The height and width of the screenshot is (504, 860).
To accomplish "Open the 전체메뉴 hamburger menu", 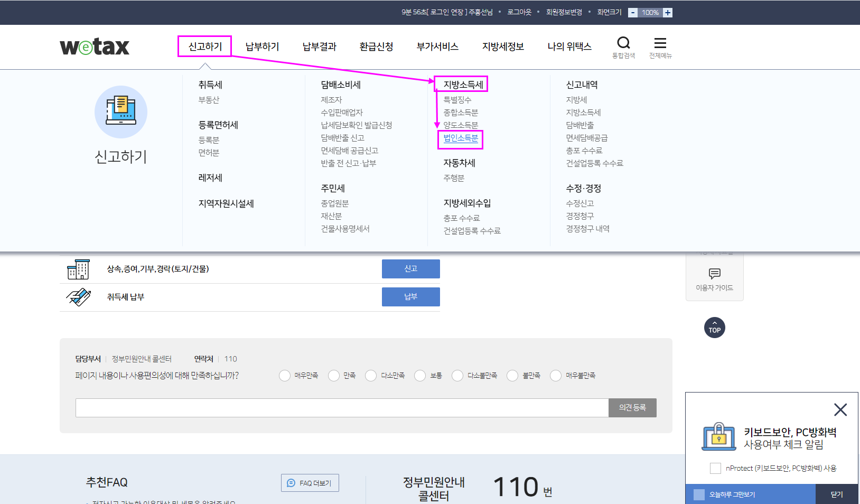I will pyautogui.click(x=660, y=43).
